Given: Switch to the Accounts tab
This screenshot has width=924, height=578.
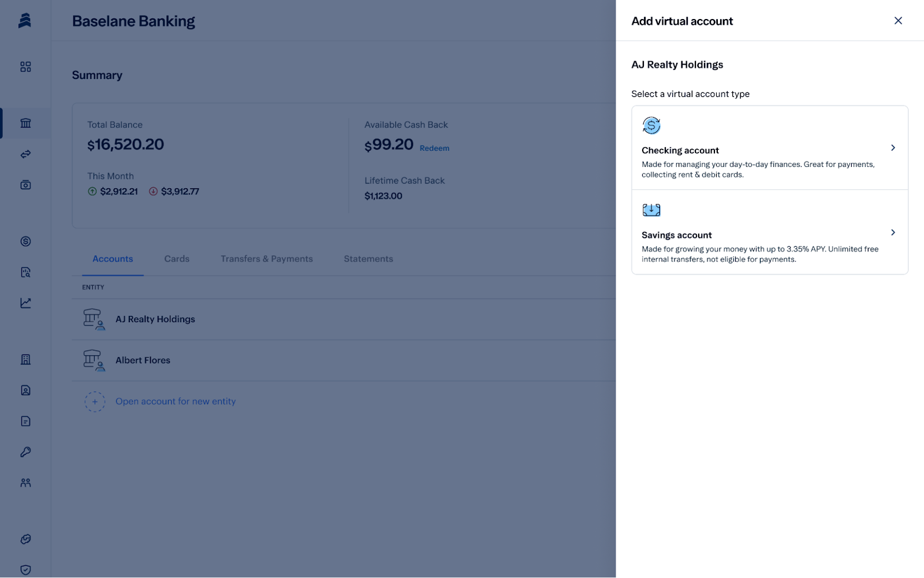Looking at the screenshot, I should (x=113, y=259).
